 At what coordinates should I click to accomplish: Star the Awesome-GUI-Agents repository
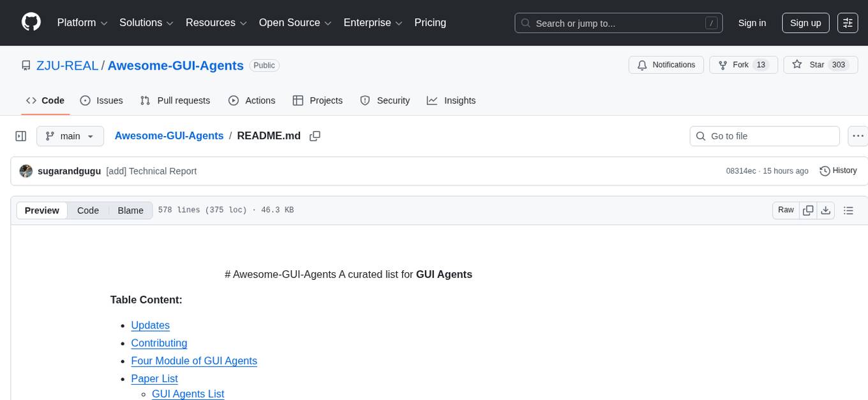pos(820,65)
